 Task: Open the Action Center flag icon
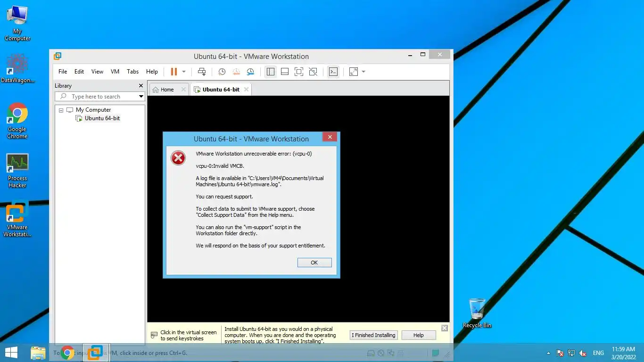pyautogui.click(x=560, y=353)
